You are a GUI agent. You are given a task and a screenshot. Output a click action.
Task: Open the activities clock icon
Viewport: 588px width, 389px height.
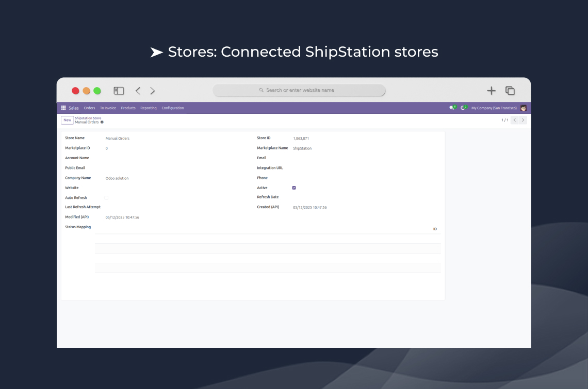(x=464, y=108)
